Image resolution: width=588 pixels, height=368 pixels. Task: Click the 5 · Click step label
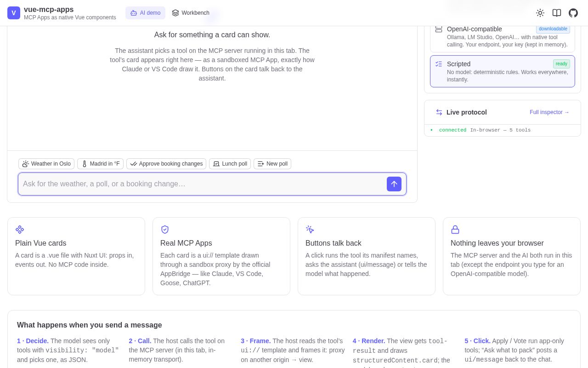(x=478, y=341)
